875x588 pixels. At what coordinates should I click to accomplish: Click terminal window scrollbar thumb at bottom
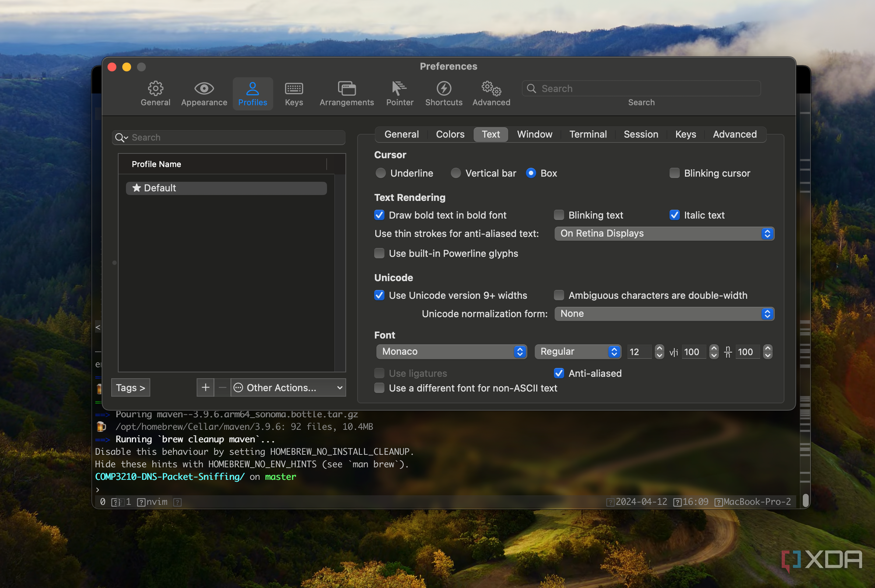[x=805, y=501]
